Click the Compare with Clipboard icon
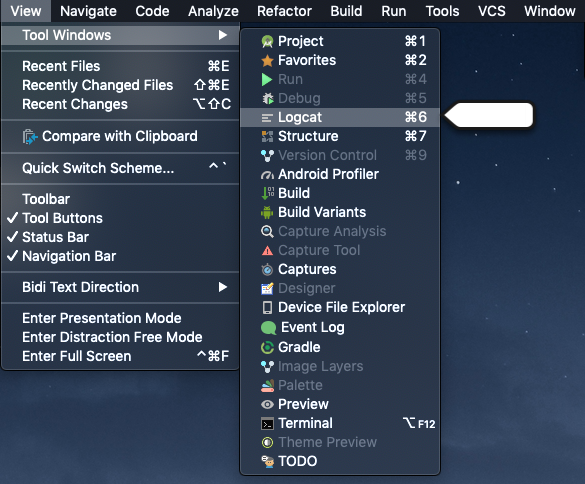Image resolution: width=585 pixels, height=484 pixels. (x=30, y=137)
